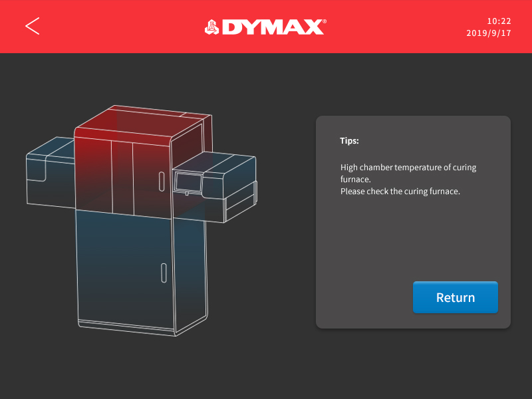Click the small control screen on machine
Viewport: 532px width, 399px height.
(188, 182)
